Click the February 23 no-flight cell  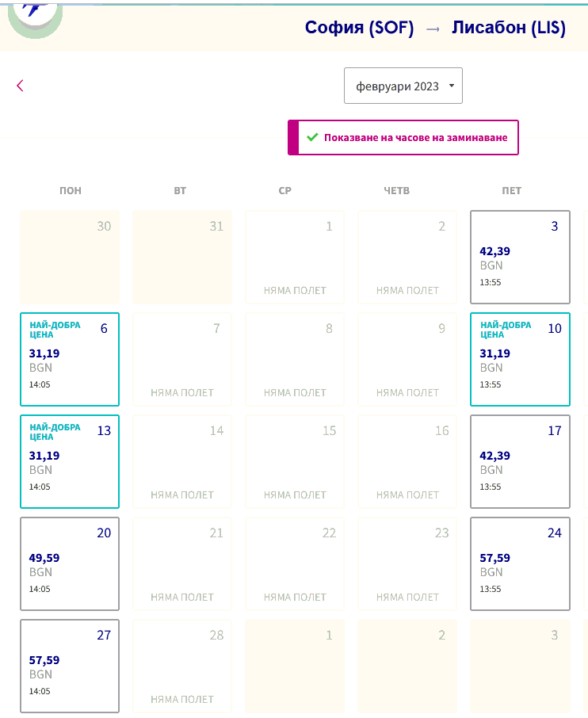coord(407,563)
